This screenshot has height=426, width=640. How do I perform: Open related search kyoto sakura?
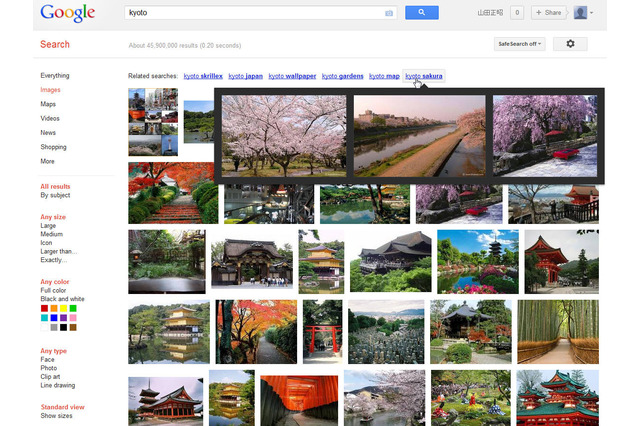click(424, 76)
